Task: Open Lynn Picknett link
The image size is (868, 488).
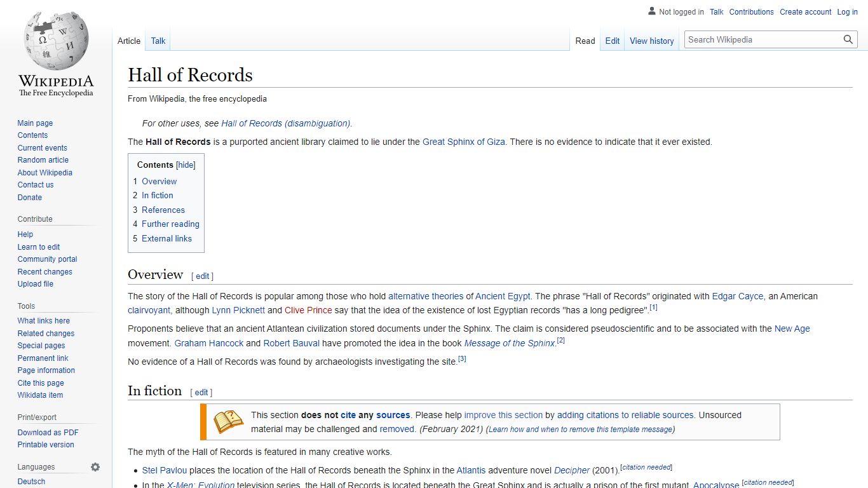Action: click(x=238, y=310)
